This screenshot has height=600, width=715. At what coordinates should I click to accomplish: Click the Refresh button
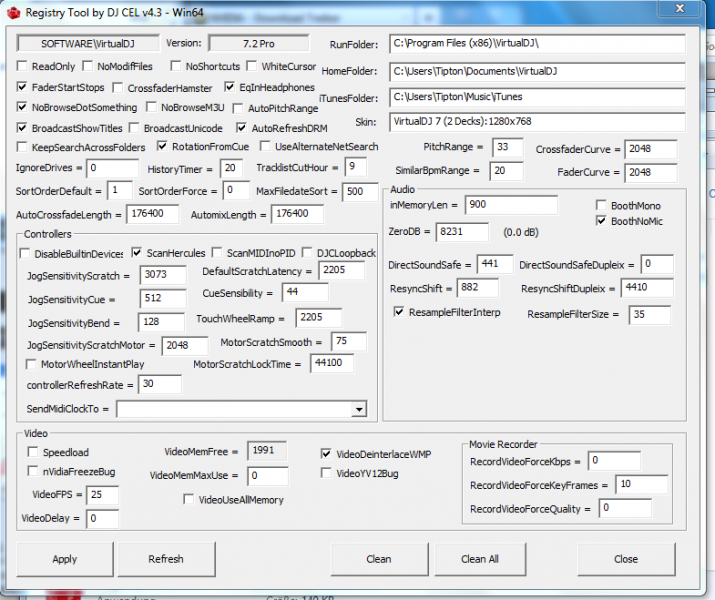(x=166, y=559)
